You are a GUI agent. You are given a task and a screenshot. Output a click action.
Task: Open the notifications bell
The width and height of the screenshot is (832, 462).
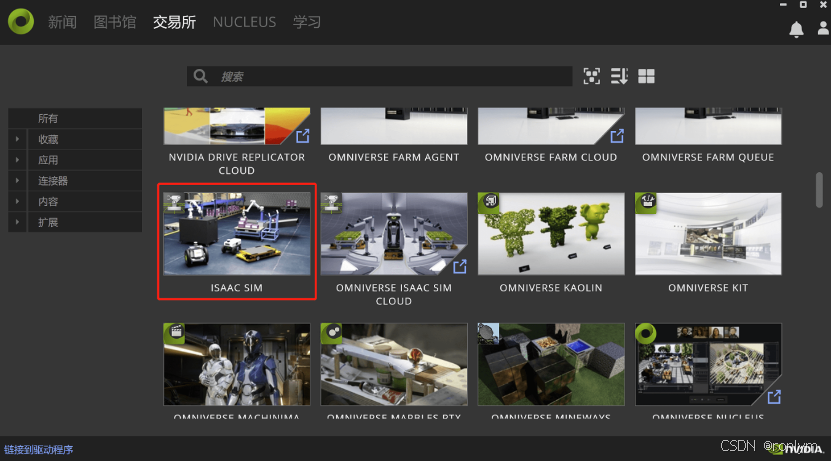tap(796, 29)
